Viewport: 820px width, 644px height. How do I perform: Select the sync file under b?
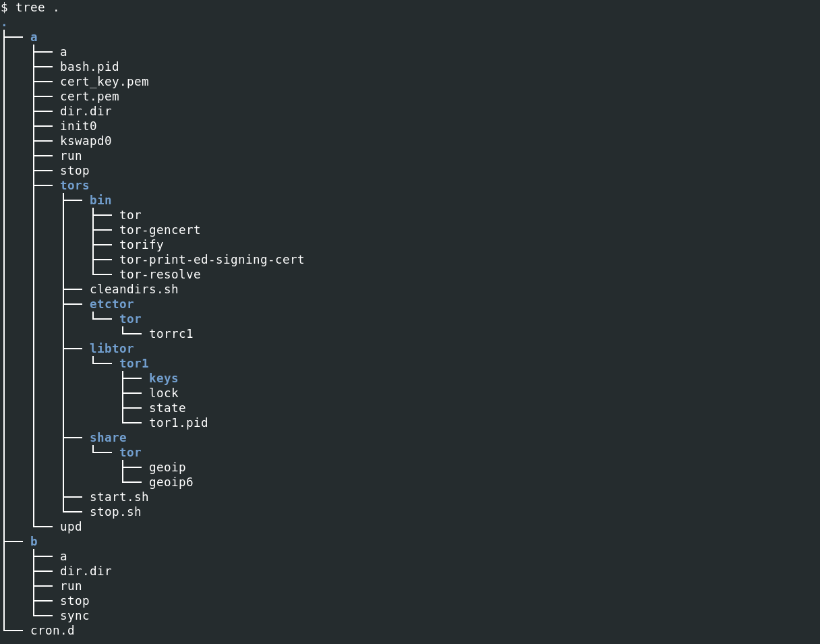pyautogui.click(x=74, y=616)
